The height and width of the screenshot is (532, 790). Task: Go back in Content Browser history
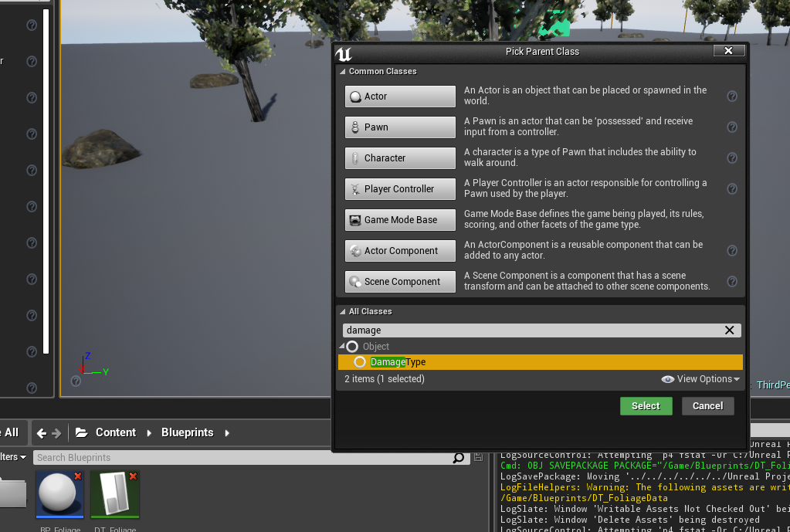point(41,432)
